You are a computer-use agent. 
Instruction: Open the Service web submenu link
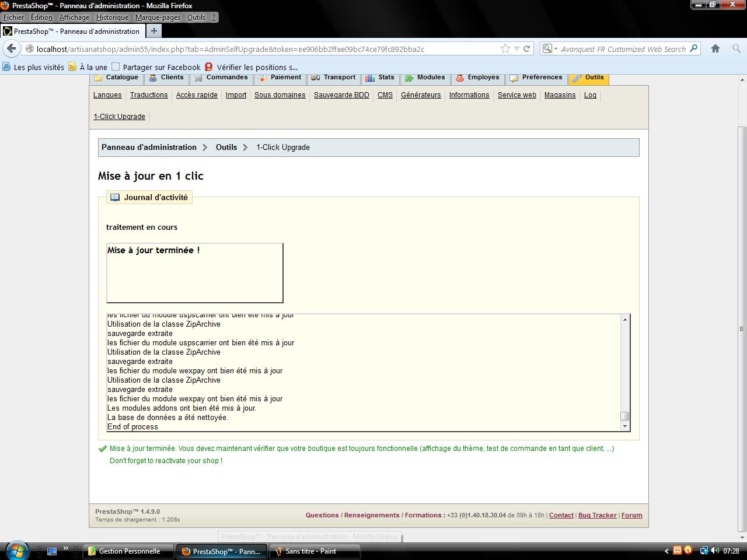tap(517, 95)
